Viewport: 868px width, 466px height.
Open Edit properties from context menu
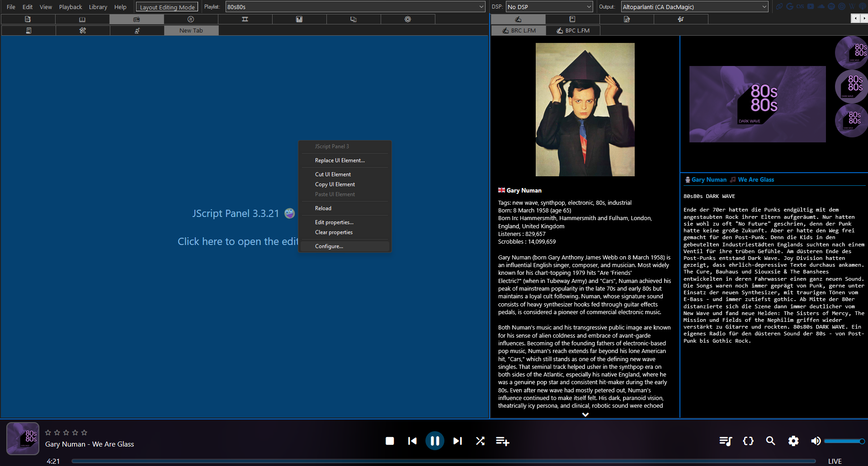pyautogui.click(x=345, y=222)
